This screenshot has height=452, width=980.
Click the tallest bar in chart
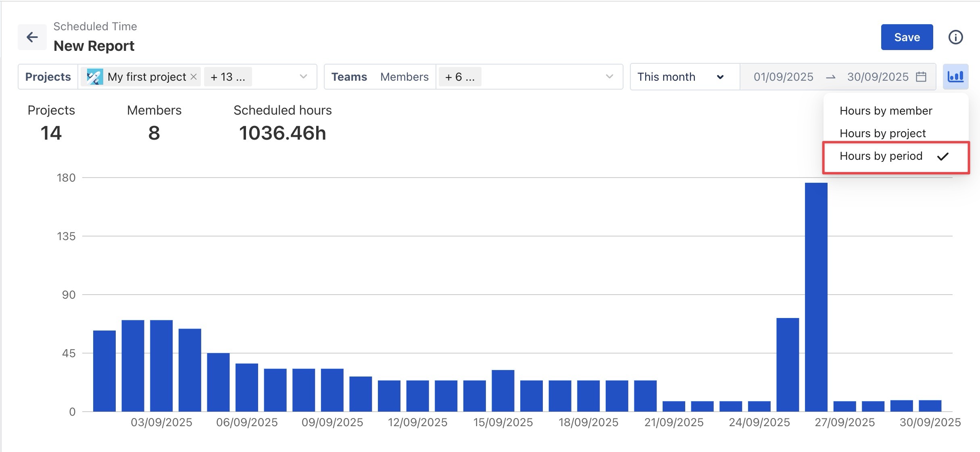(816, 297)
